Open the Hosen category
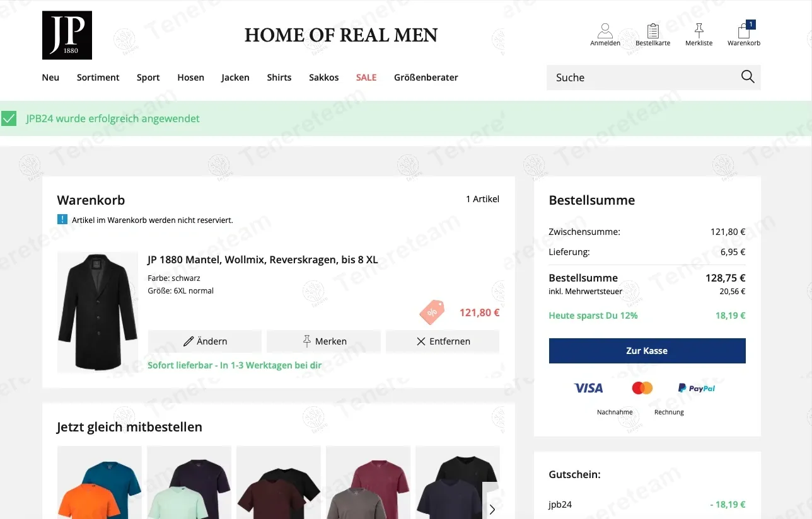Viewport: 812px width, 519px height. click(x=190, y=77)
